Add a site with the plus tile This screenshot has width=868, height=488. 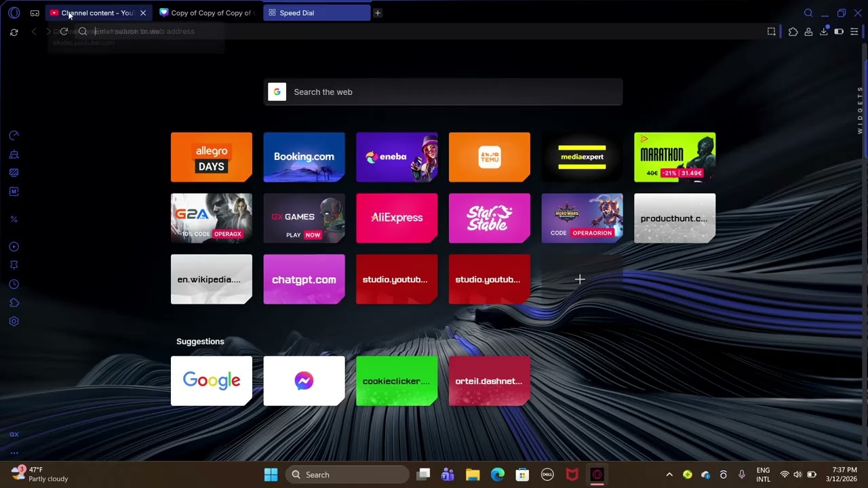tap(580, 279)
